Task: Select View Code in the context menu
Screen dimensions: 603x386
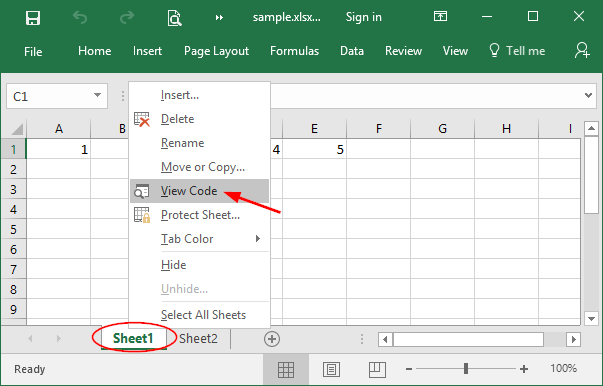Action: click(x=199, y=191)
